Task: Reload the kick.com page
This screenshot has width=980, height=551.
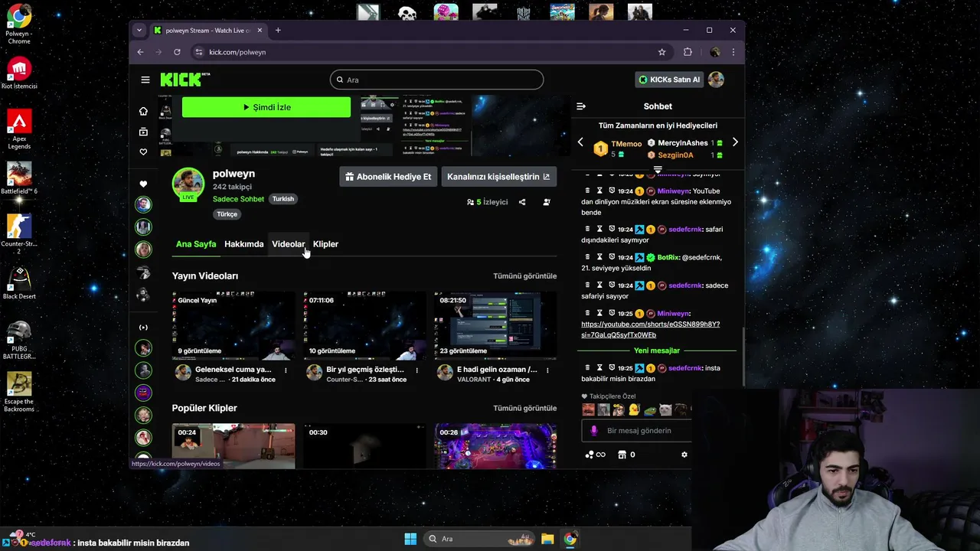Action: [x=177, y=52]
